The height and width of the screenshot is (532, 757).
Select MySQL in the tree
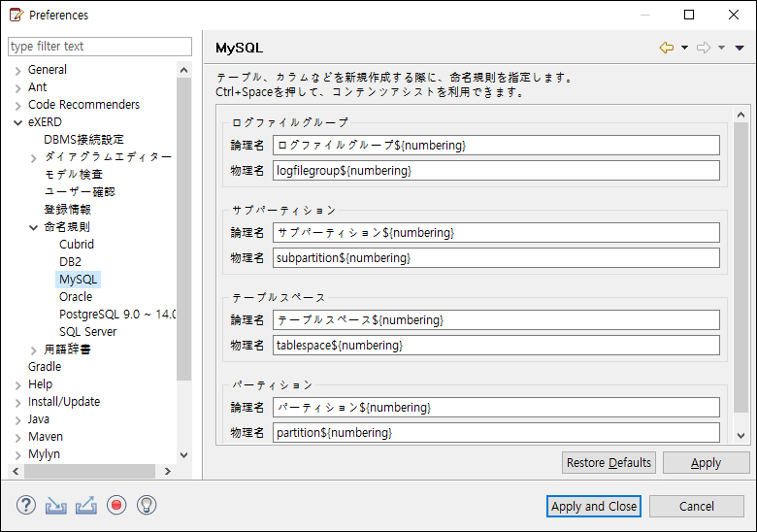coord(78,279)
